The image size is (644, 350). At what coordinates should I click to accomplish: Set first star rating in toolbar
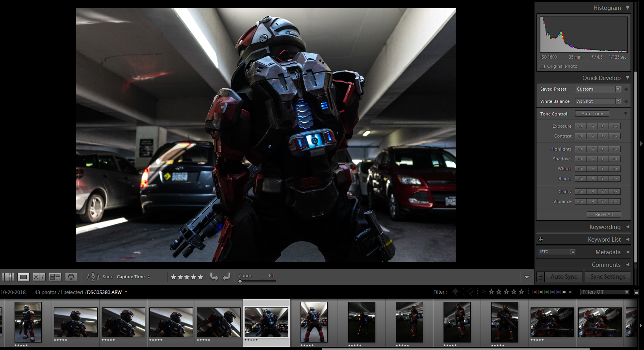click(174, 277)
